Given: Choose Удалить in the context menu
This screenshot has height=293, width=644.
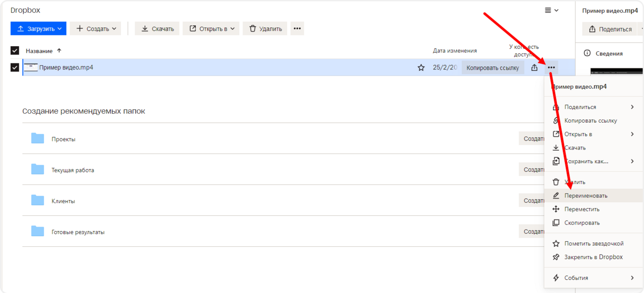Looking at the screenshot, I should (x=593, y=182).
